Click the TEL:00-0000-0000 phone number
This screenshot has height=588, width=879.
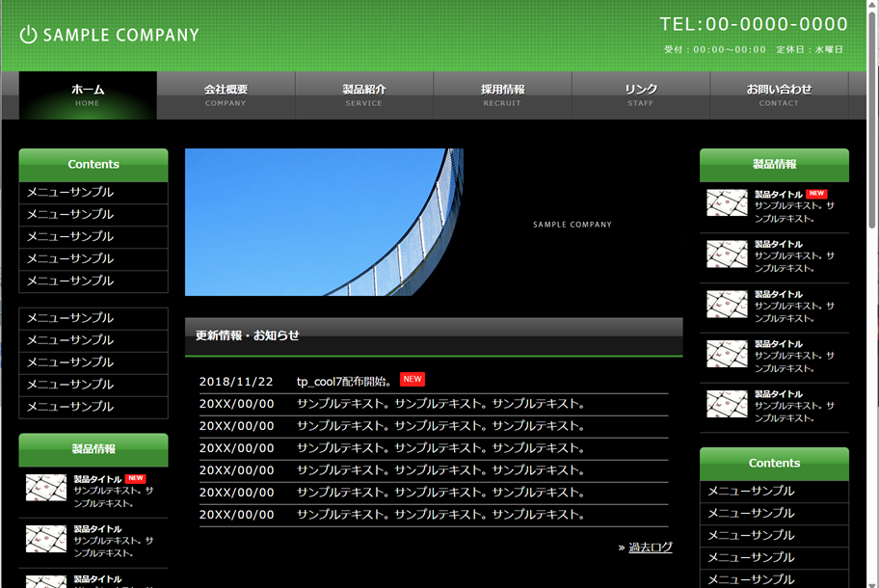click(754, 24)
